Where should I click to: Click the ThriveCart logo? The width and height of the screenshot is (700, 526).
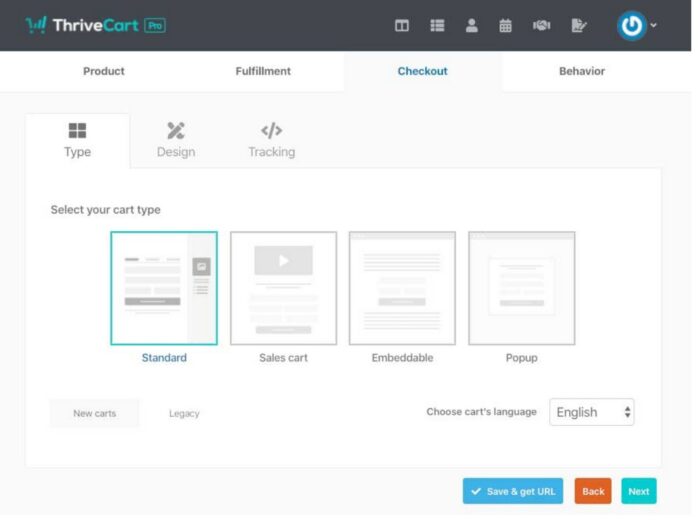[95, 25]
